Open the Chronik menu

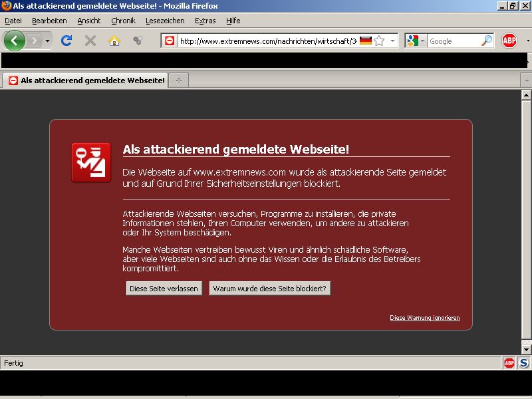pyautogui.click(x=123, y=21)
